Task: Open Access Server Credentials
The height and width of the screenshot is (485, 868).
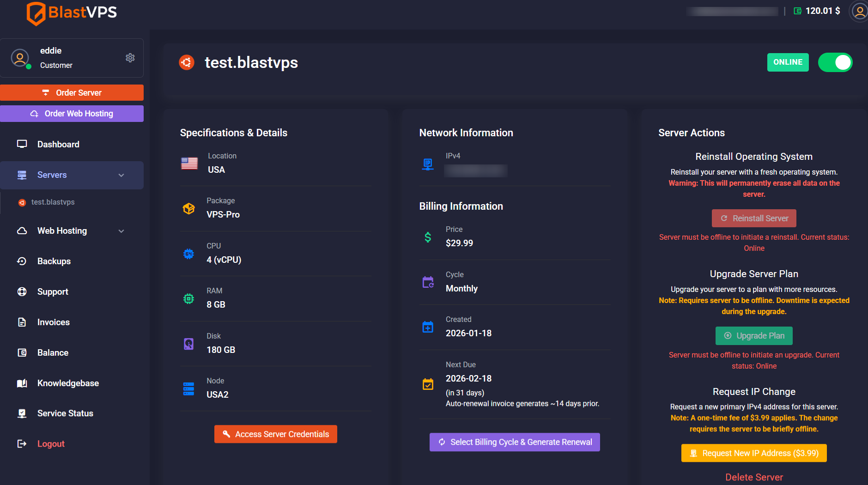Action: point(276,434)
